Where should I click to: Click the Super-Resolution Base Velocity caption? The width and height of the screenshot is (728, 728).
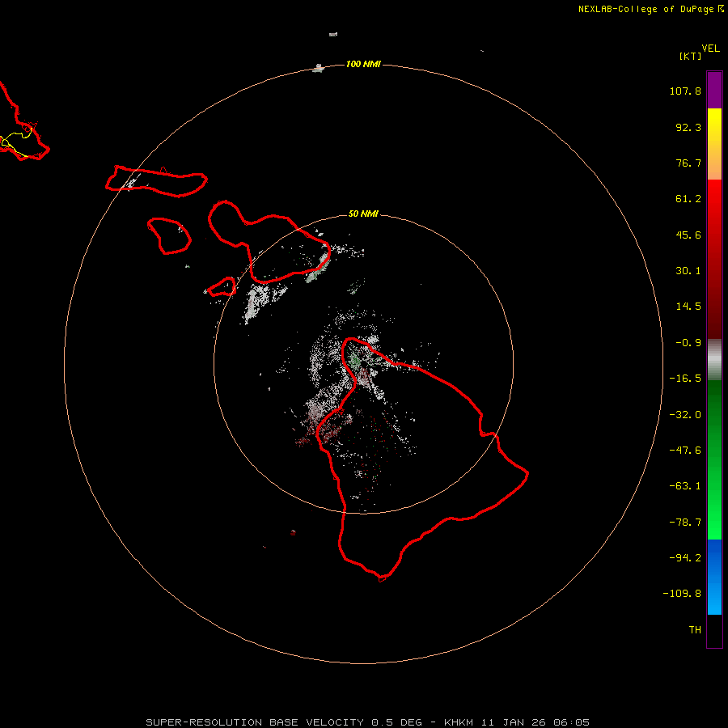(x=367, y=722)
